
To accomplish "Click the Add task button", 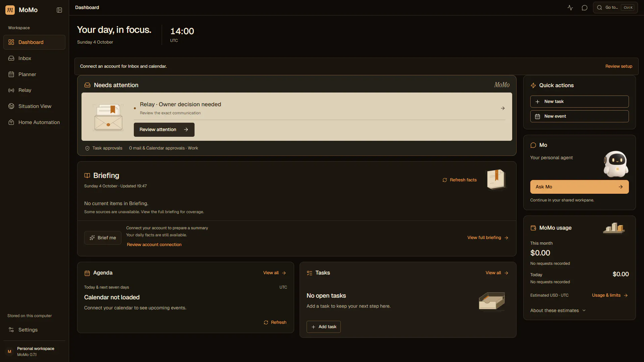I will 323,327.
